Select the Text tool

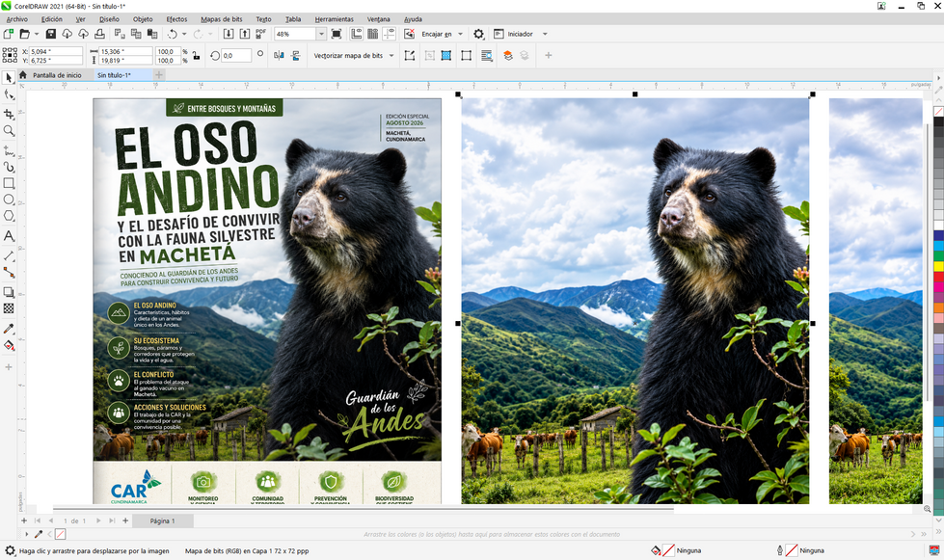[9, 236]
